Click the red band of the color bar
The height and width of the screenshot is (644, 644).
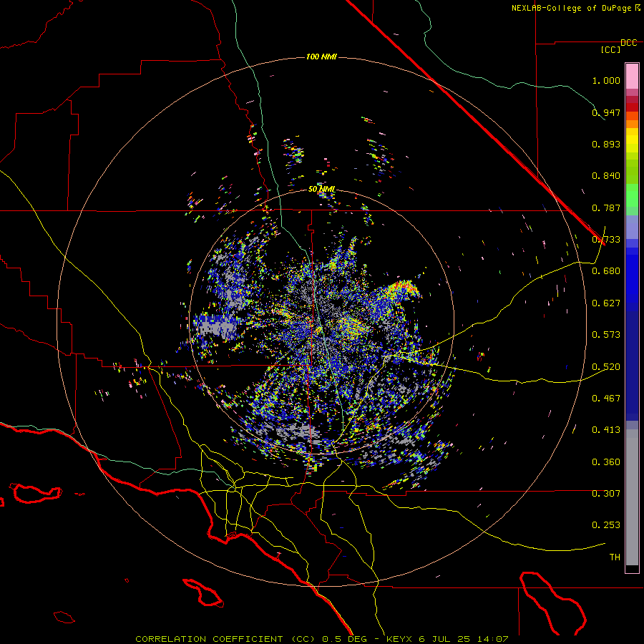click(x=632, y=107)
